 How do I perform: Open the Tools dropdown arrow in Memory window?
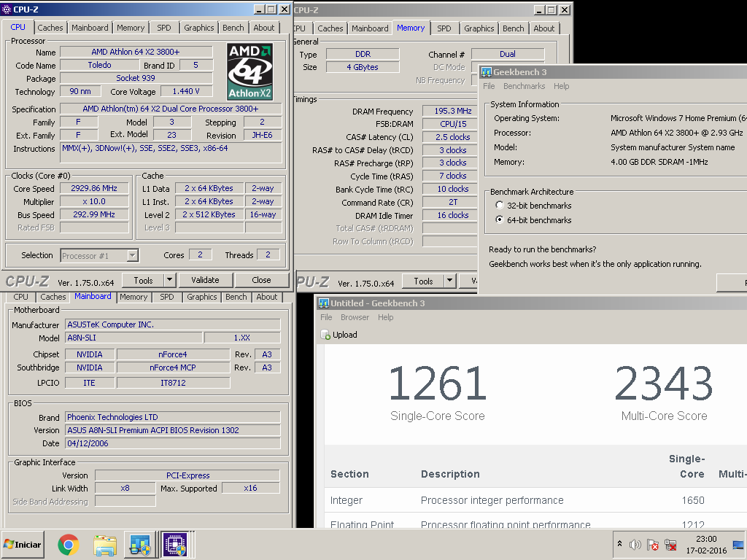(x=449, y=281)
